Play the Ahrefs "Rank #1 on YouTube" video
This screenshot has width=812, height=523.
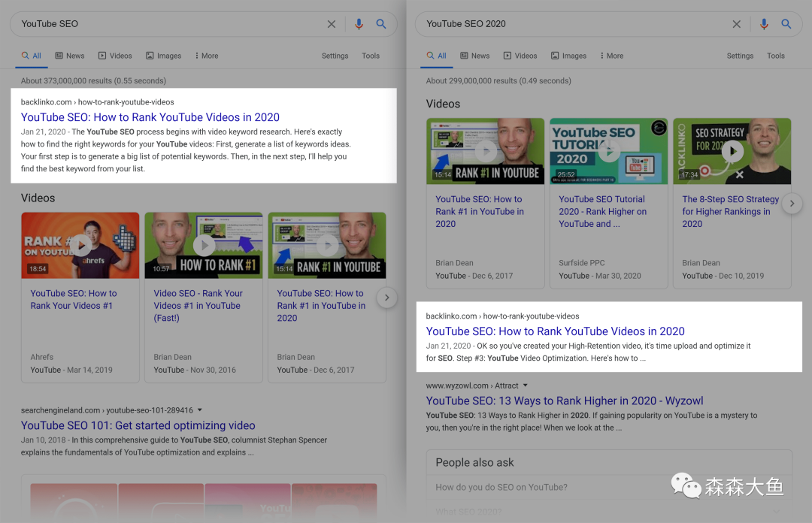80,245
